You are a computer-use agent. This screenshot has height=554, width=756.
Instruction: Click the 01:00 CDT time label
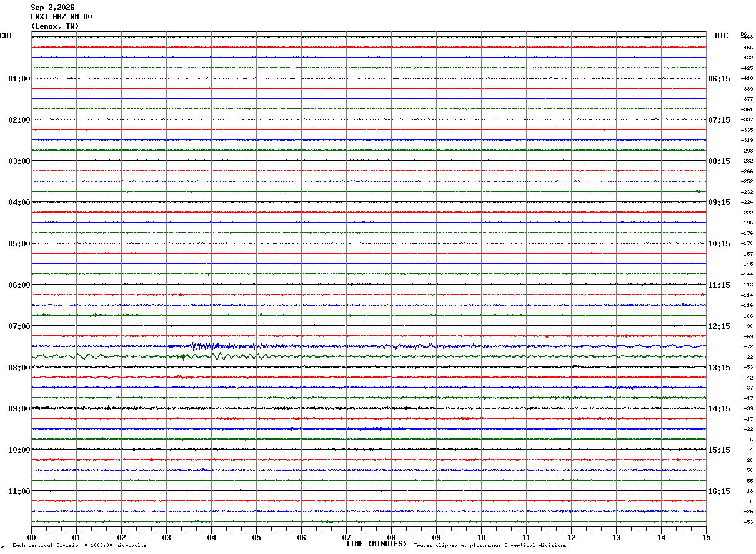19,79
